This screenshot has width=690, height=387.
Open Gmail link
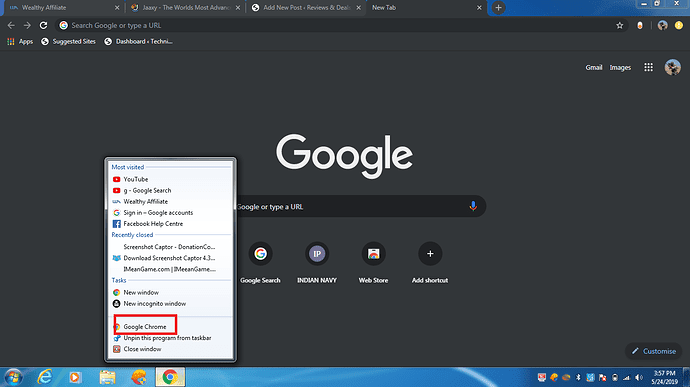593,67
